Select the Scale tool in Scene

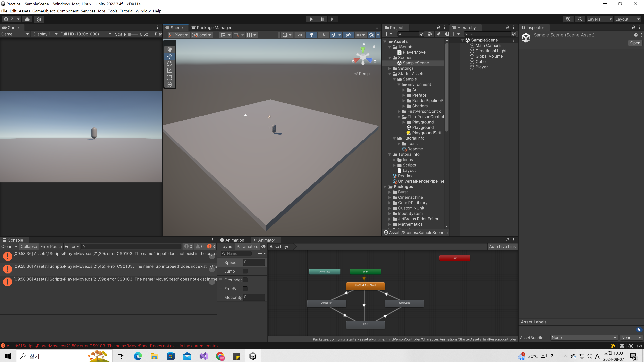[x=170, y=70]
